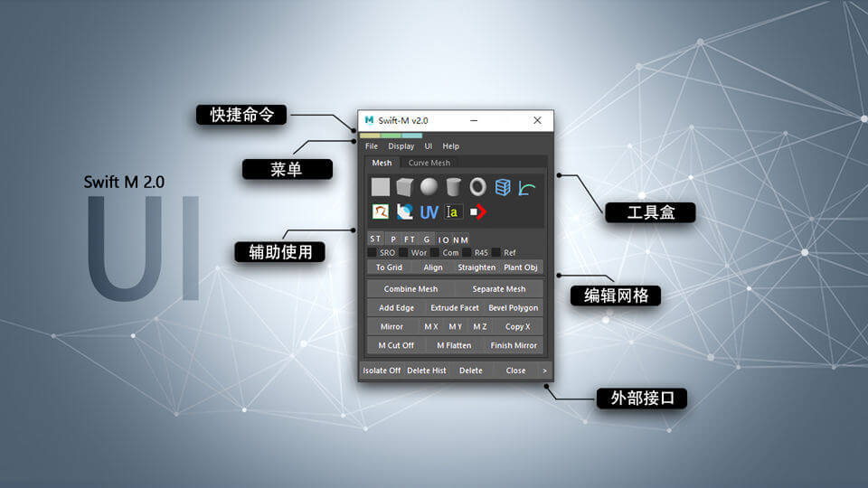Click the brown curve sketch icon
The height and width of the screenshot is (488, 868).
[381, 211]
